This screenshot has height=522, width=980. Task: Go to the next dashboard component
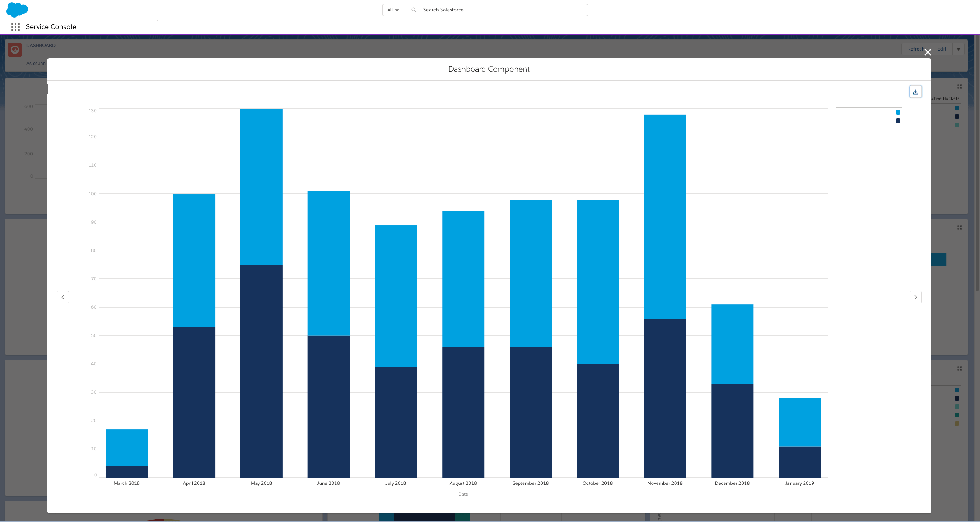pos(915,297)
